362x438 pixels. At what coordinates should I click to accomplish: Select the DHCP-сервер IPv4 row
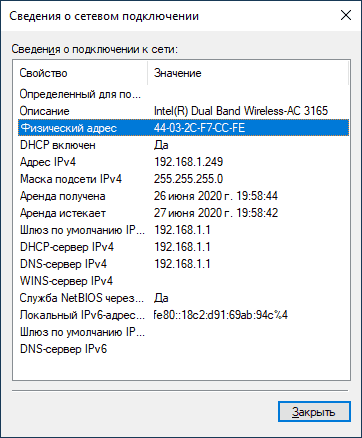(183, 247)
